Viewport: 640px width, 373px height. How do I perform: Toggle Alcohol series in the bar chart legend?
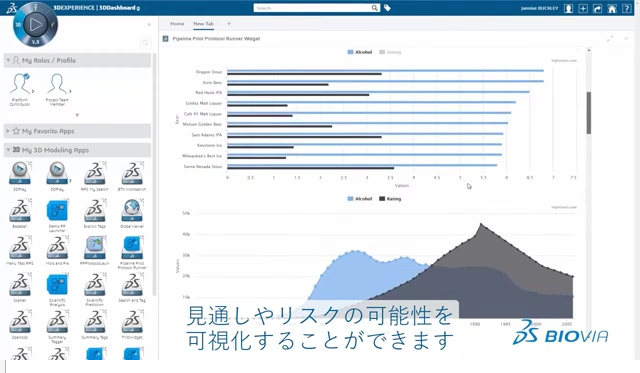(x=360, y=52)
